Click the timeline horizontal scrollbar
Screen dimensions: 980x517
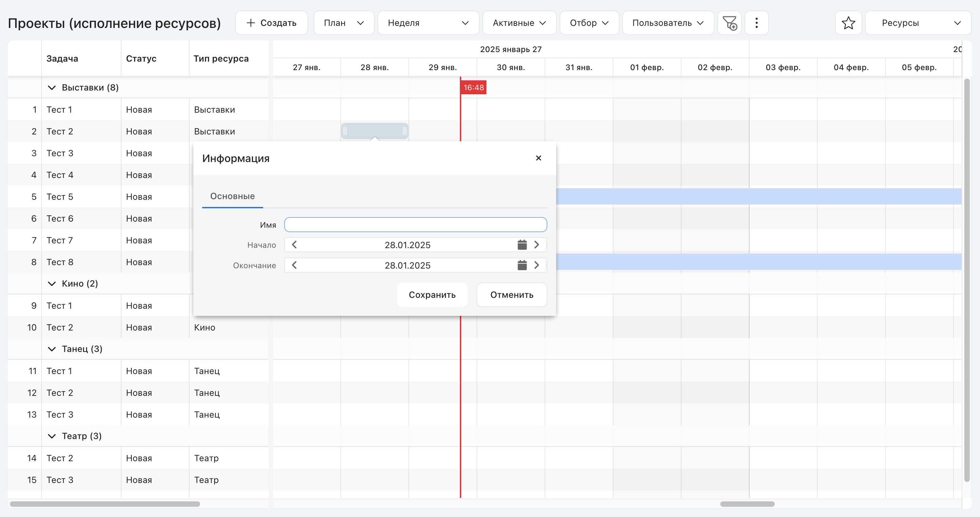coord(747,504)
